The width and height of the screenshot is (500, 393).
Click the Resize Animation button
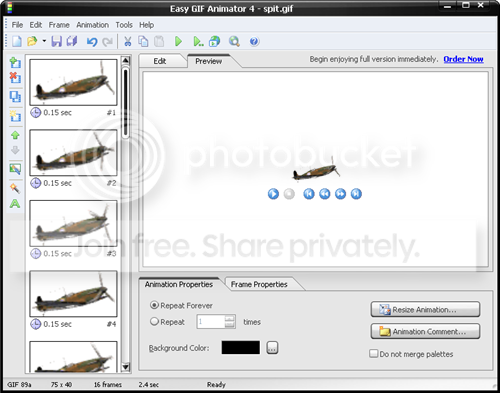pyautogui.click(x=425, y=309)
